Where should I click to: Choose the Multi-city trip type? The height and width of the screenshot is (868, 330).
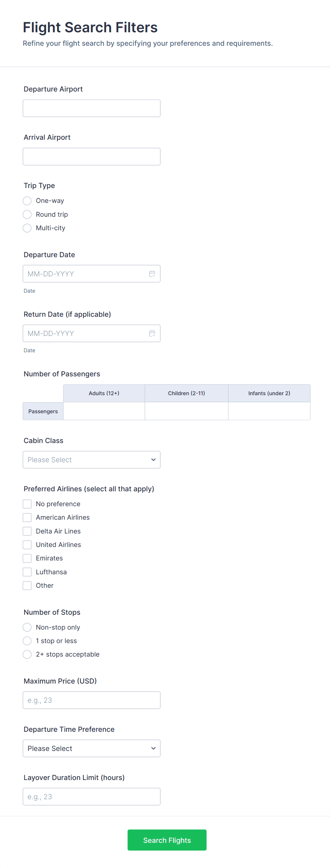[x=27, y=228]
